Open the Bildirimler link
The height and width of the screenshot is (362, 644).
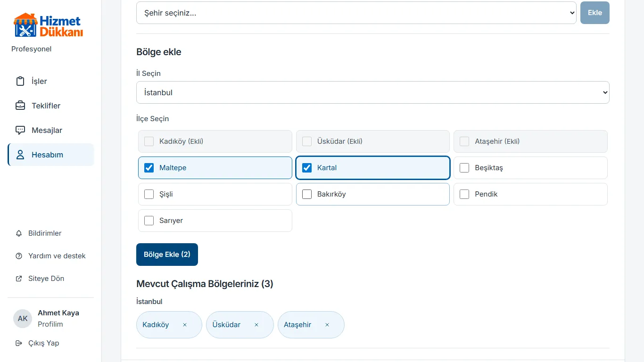pyautogui.click(x=51, y=233)
